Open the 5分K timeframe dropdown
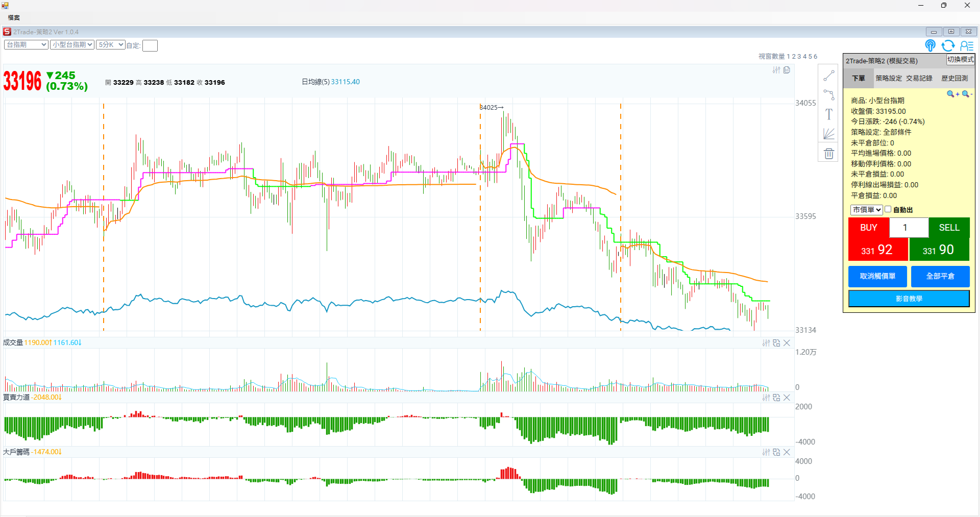The image size is (980, 517). (111, 45)
